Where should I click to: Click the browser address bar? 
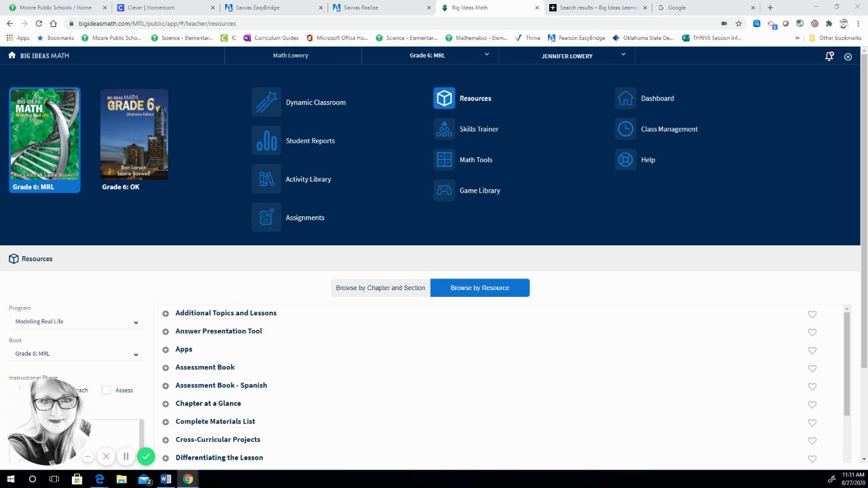393,23
